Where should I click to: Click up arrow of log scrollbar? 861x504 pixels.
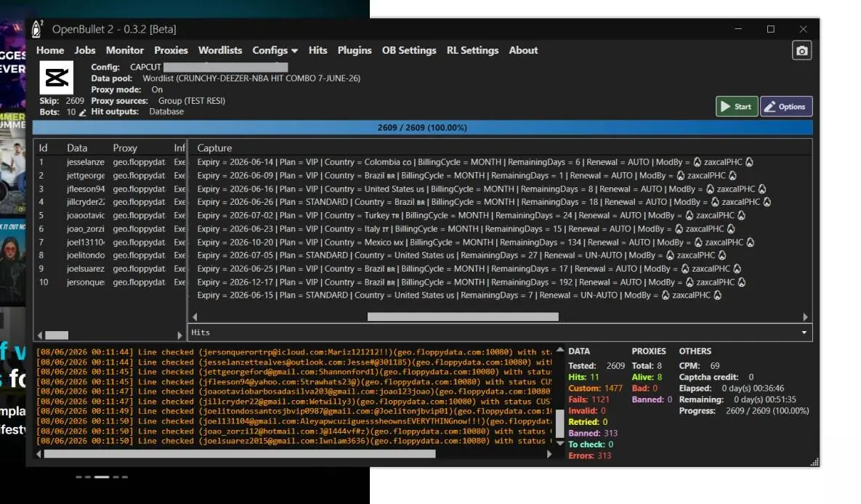(x=559, y=350)
